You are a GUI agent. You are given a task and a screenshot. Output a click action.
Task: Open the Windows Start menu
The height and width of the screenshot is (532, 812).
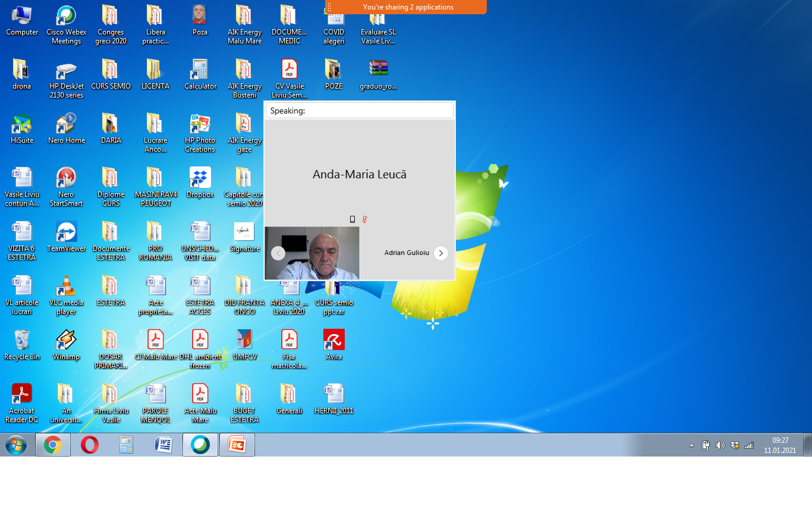tap(15, 445)
